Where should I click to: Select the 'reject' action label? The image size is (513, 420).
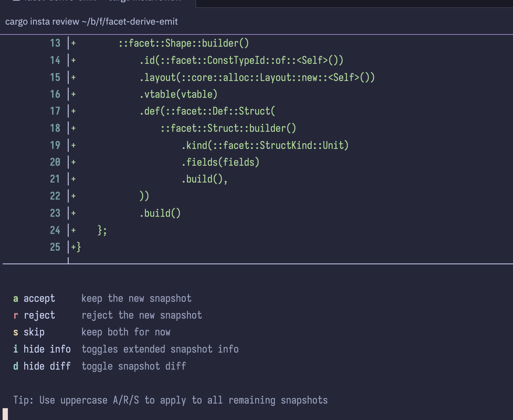(39, 315)
